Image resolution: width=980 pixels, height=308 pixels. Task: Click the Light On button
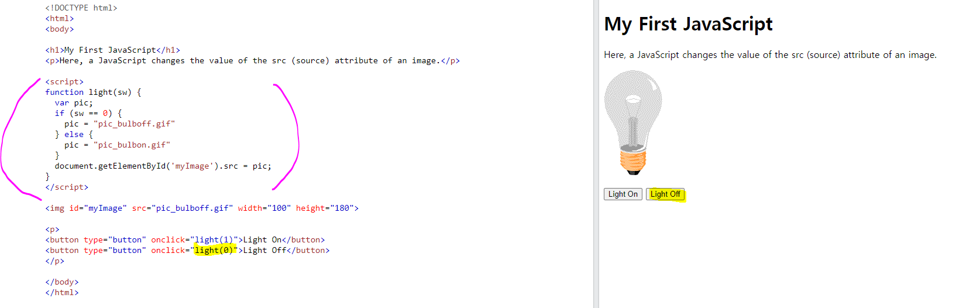pos(623,194)
